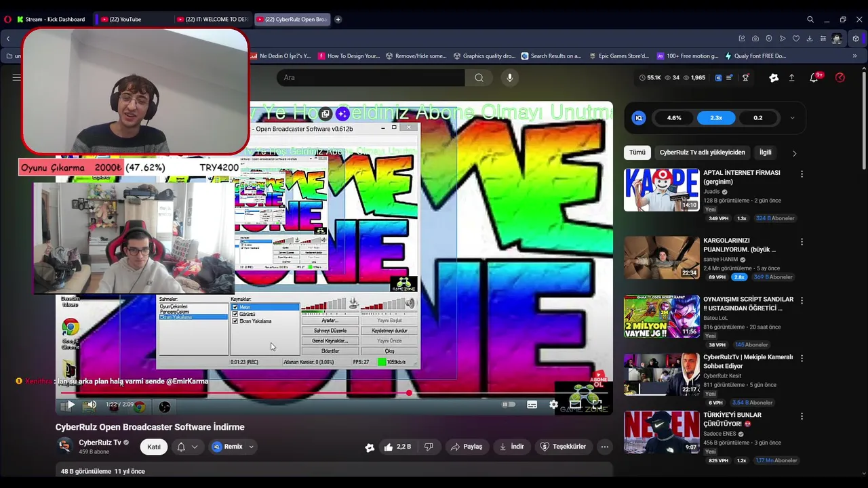The width and height of the screenshot is (868, 488).
Task: Click the İndir download button
Action: click(x=511, y=447)
